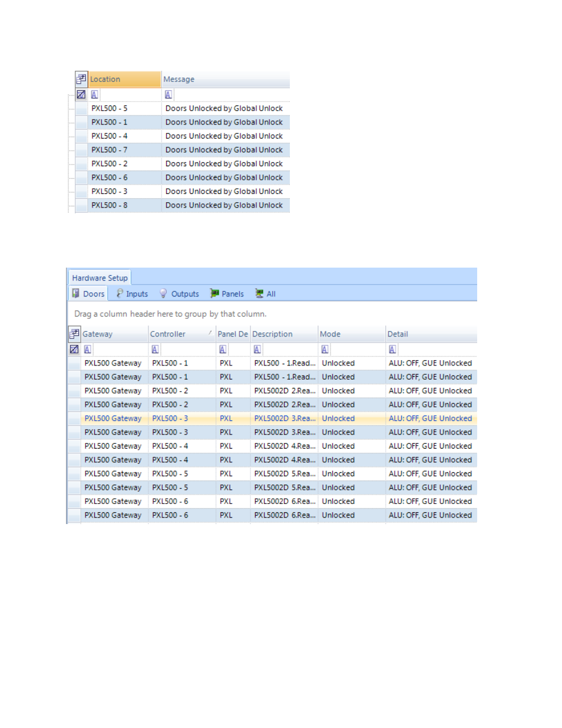Sort by the Mode column header
The height and width of the screenshot is (728, 562).
pos(352,334)
